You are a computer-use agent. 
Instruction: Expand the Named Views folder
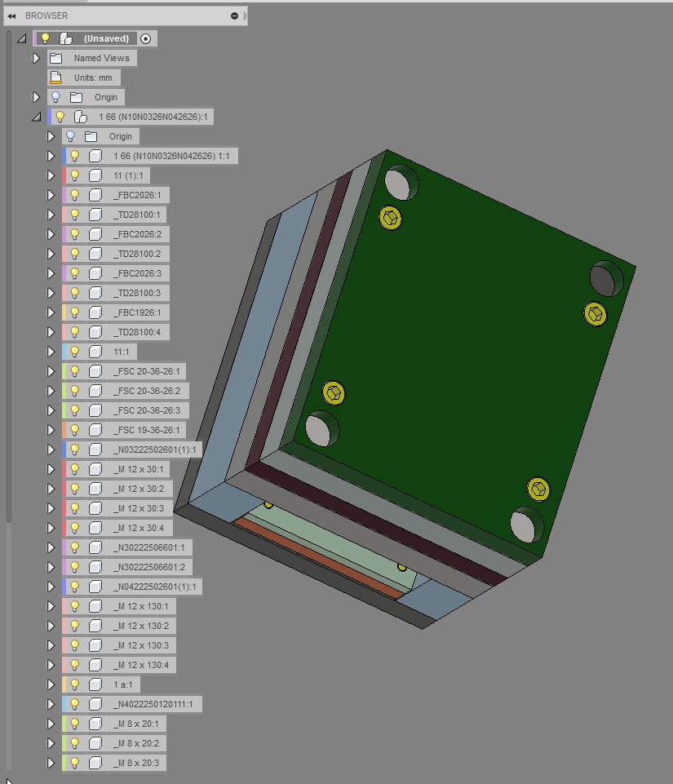[x=36, y=59]
